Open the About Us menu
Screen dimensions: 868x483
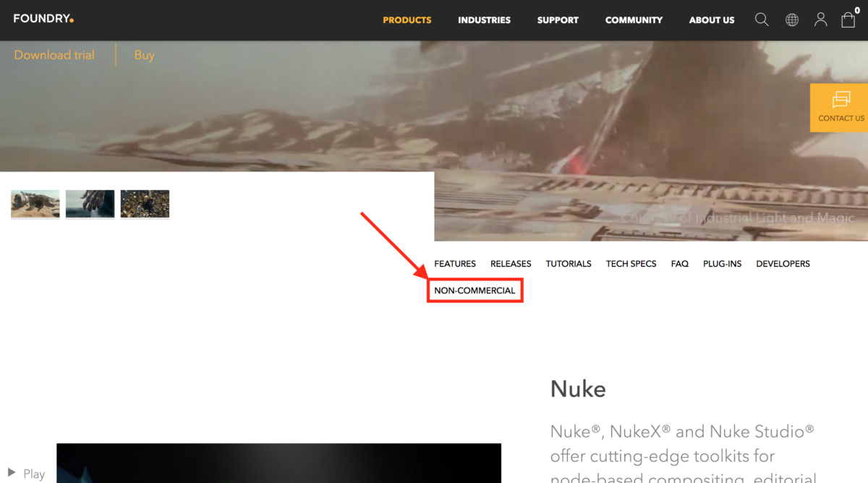(x=712, y=20)
